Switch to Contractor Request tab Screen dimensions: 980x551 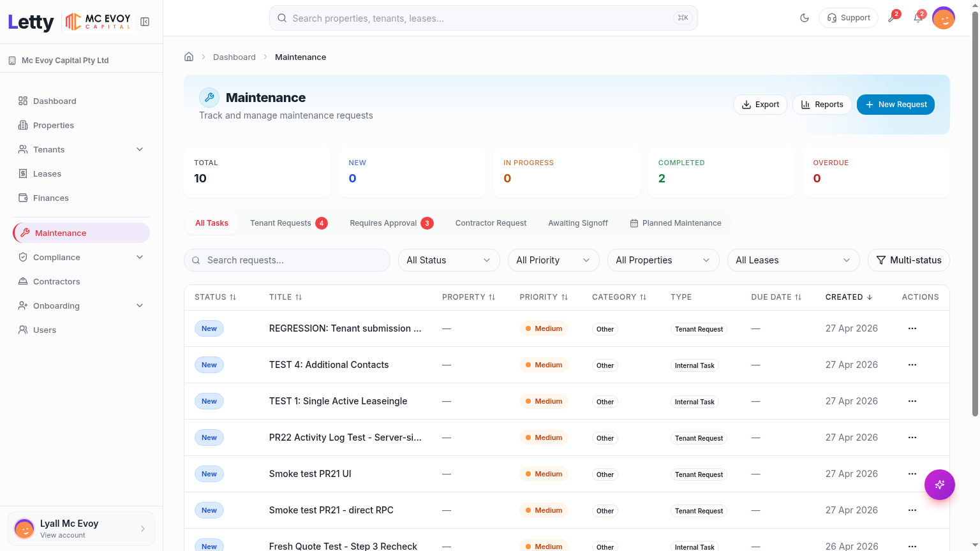(x=491, y=223)
